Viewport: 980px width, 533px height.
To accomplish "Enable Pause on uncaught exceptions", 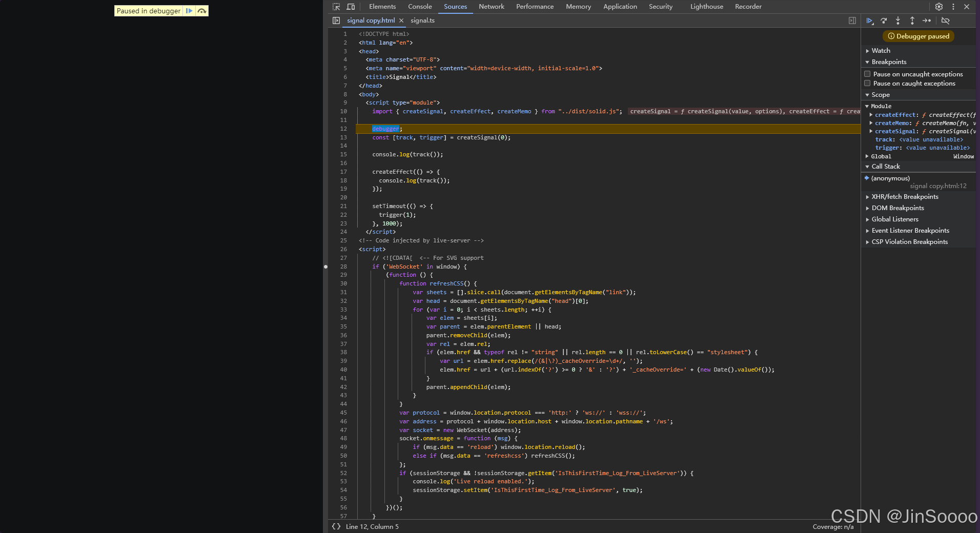I will pos(867,74).
